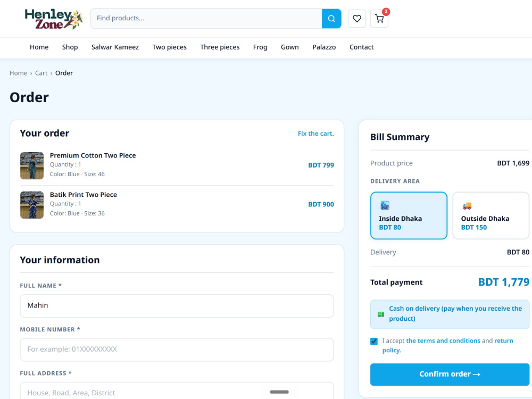Click the Color: Blue · Size: 46 text
Screen dimensions: 532x399
(x=77, y=174)
